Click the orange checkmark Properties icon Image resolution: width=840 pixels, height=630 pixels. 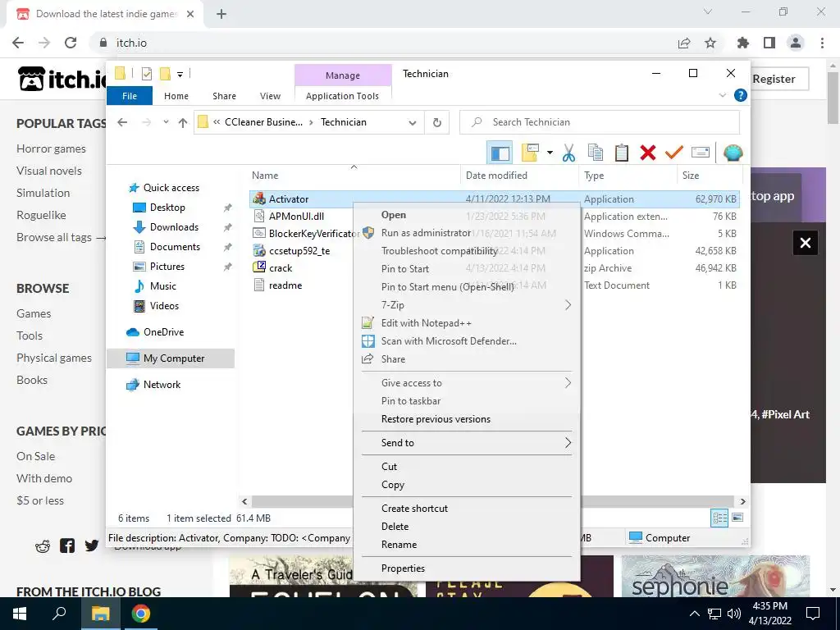point(674,153)
